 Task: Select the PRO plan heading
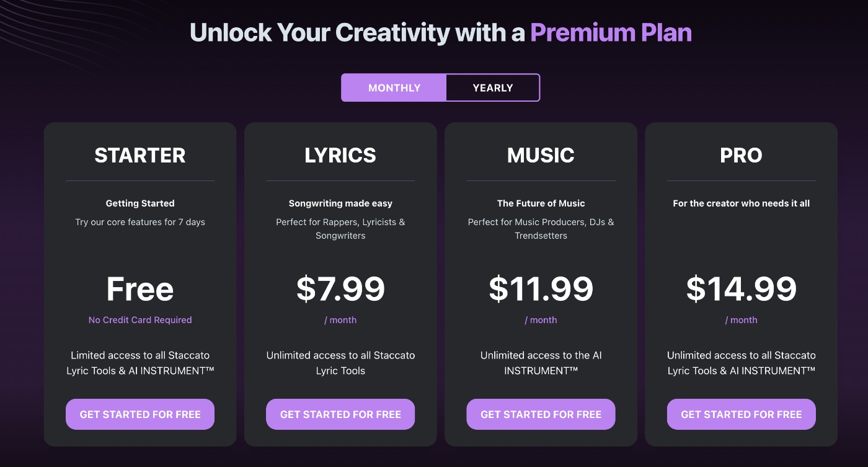741,155
